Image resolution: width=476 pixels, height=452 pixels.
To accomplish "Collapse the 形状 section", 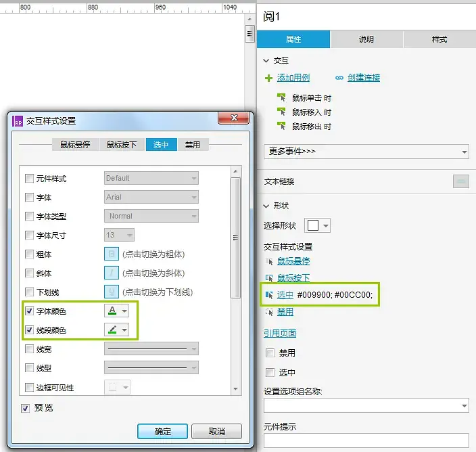I will point(266,206).
